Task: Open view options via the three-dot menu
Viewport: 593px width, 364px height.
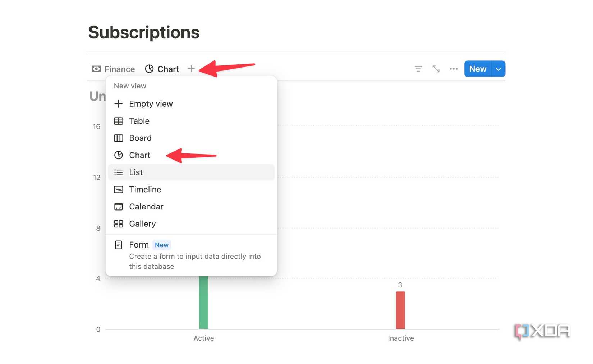Action: tap(454, 69)
